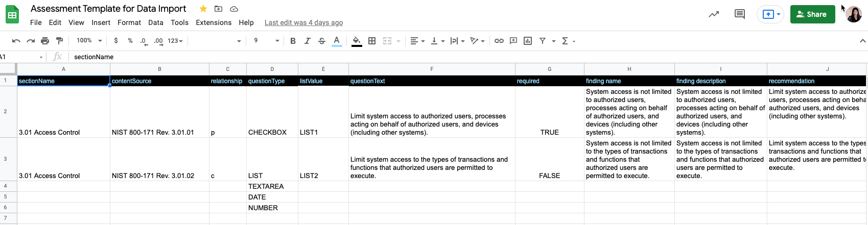Open the more number formats 123 menu
Image resolution: width=868 pixels, height=225 pixels.
tap(175, 41)
